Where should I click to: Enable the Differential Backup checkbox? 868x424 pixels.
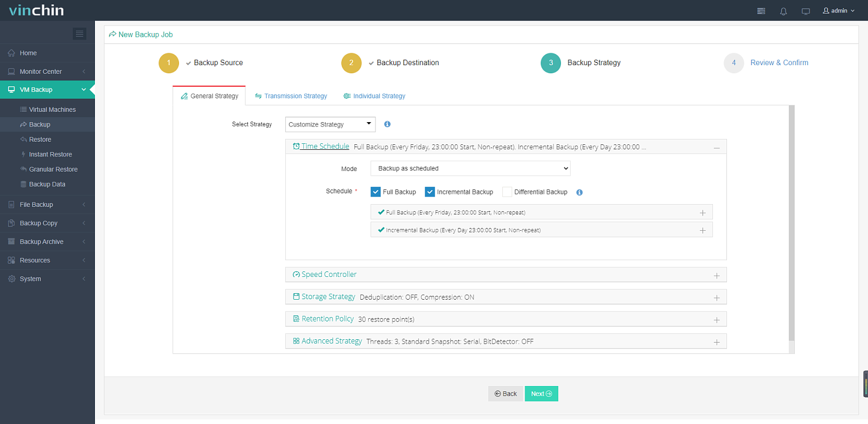pos(507,192)
